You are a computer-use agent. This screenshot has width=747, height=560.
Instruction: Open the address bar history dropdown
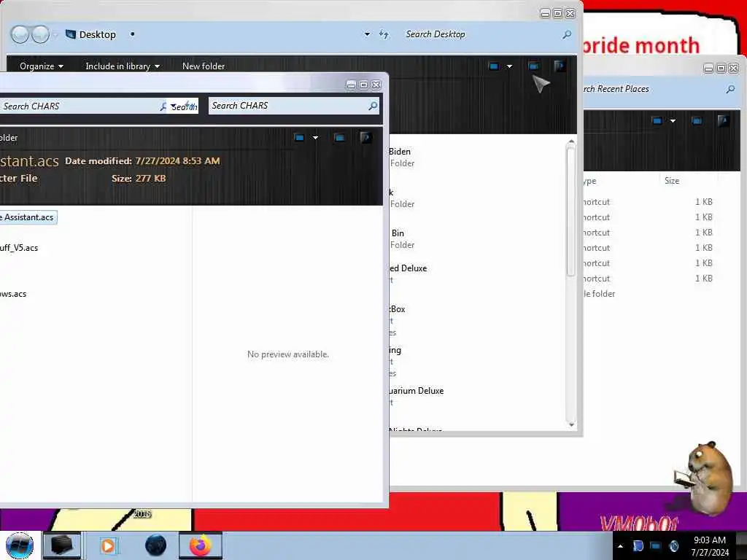click(x=367, y=34)
